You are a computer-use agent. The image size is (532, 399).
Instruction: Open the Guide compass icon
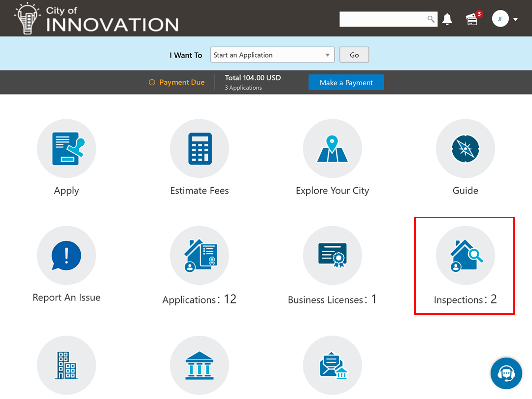(x=465, y=149)
